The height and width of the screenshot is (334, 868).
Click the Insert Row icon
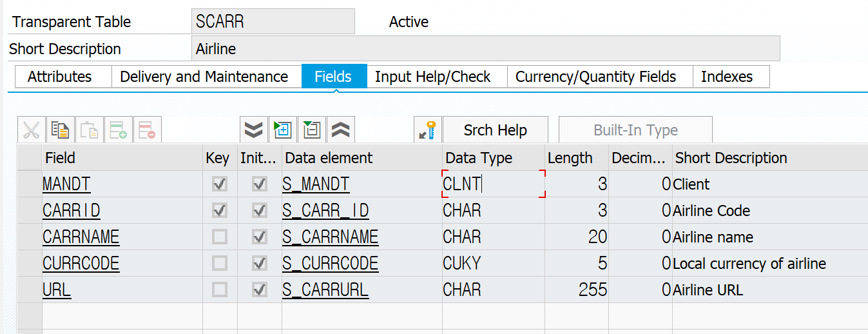(x=119, y=130)
